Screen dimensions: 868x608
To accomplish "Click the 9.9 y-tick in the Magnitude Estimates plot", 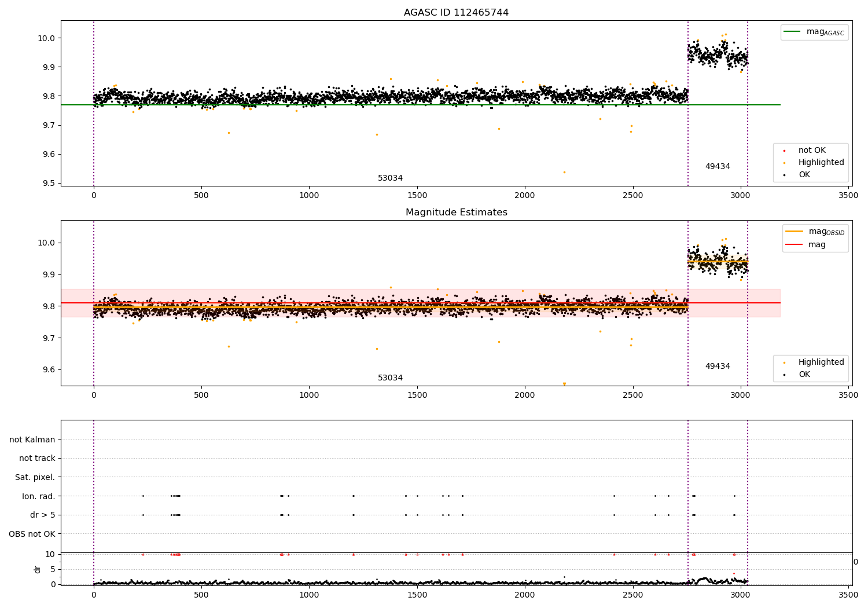I will coord(48,274).
